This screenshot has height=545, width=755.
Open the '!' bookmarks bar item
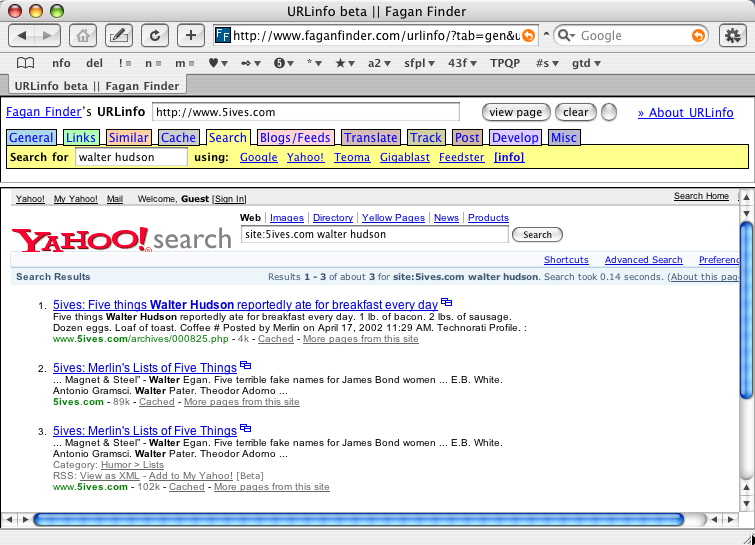[x=125, y=63]
